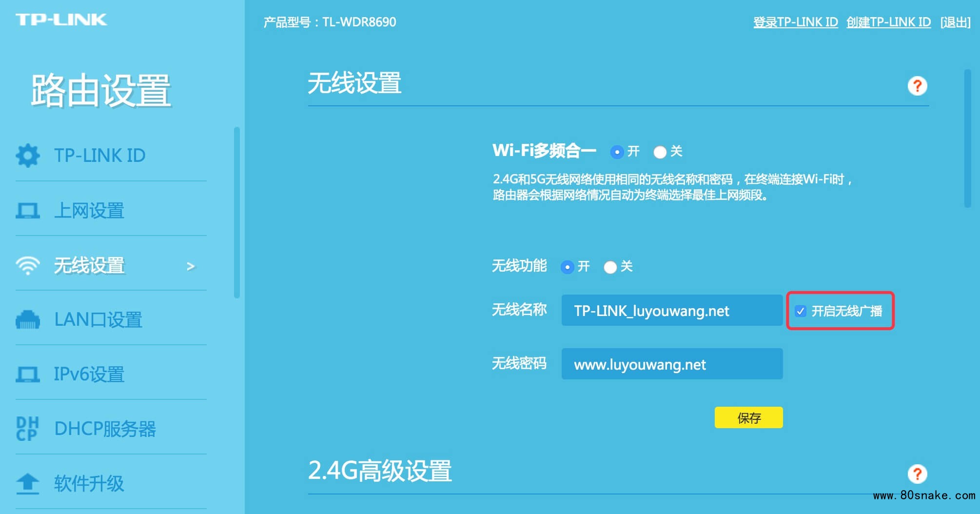
Task: Click the sidebar vertical scrollbar
Action: pyautogui.click(x=236, y=213)
